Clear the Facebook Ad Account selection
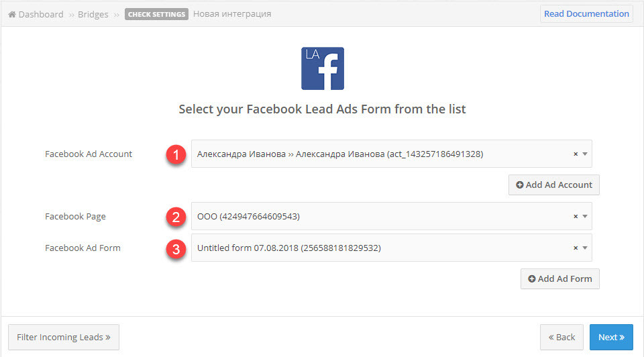This screenshot has height=357, width=644. click(x=576, y=154)
